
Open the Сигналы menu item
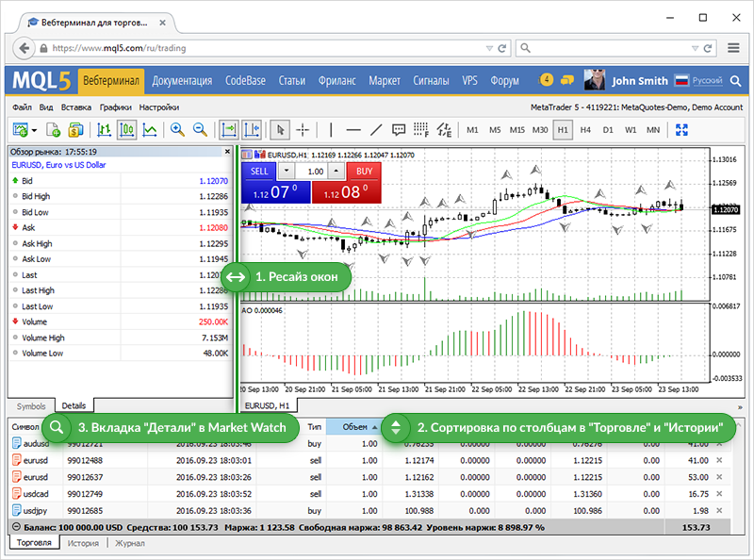(431, 81)
